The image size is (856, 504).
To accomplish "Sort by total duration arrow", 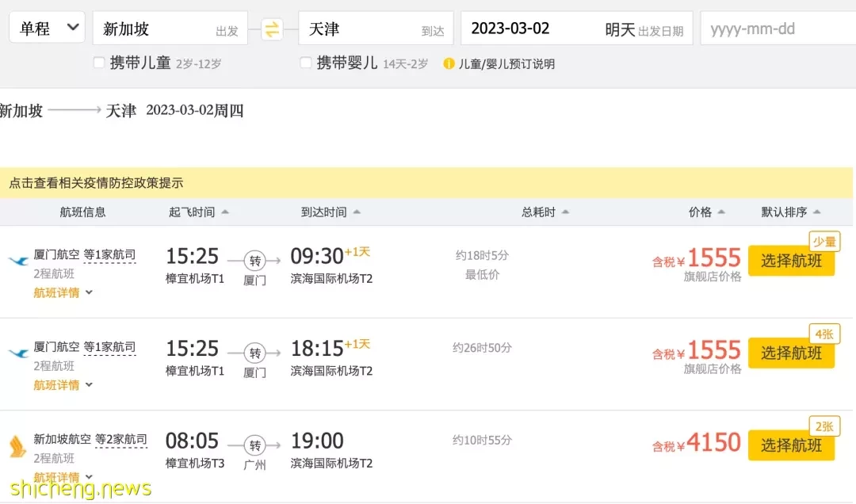I will pos(566,212).
